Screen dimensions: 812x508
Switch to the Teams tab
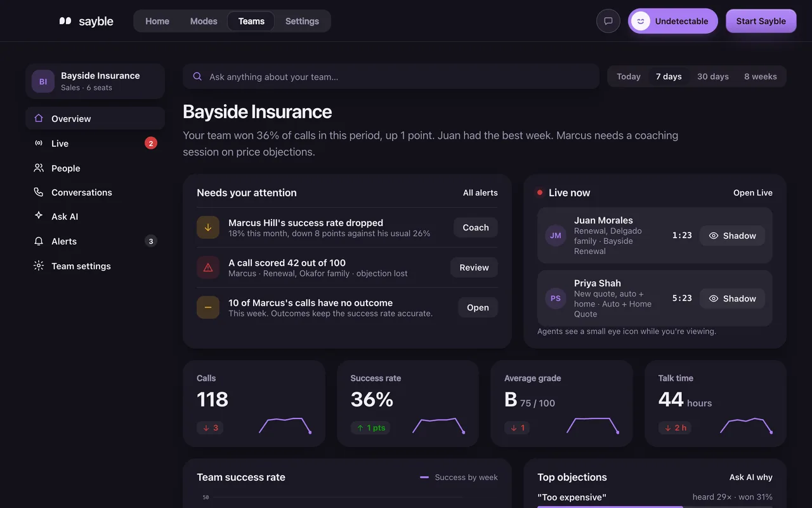251,21
